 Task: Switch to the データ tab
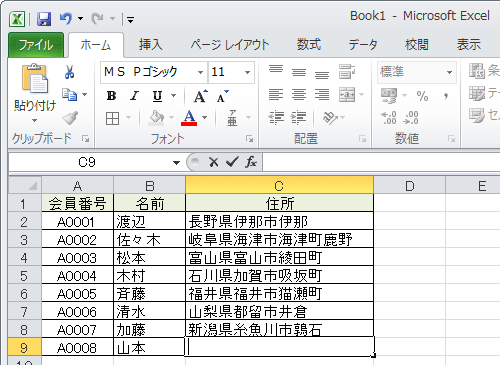coord(363,45)
